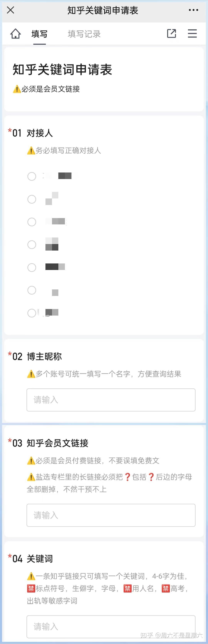Select the last 对接人 radio option
The width and height of the screenshot is (208, 644).
[32, 313]
